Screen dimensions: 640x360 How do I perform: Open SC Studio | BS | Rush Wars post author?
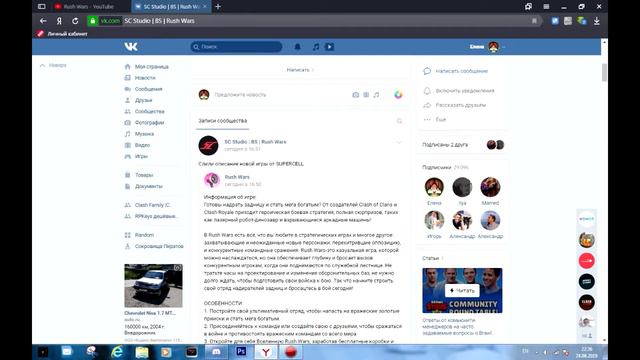(x=255, y=142)
